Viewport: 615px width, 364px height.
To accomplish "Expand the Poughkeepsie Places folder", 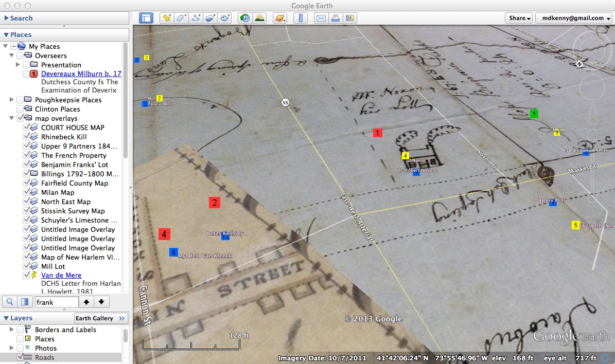I will pyautogui.click(x=11, y=100).
